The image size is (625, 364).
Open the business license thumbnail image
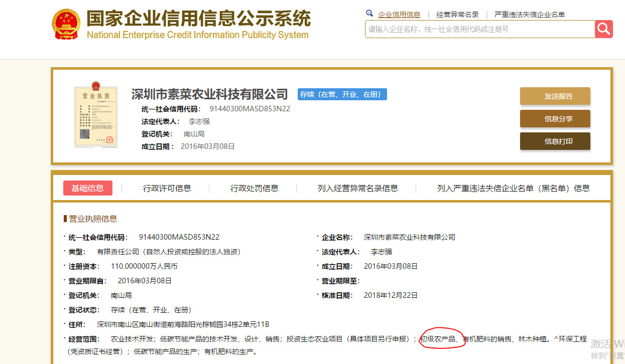pos(95,114)
